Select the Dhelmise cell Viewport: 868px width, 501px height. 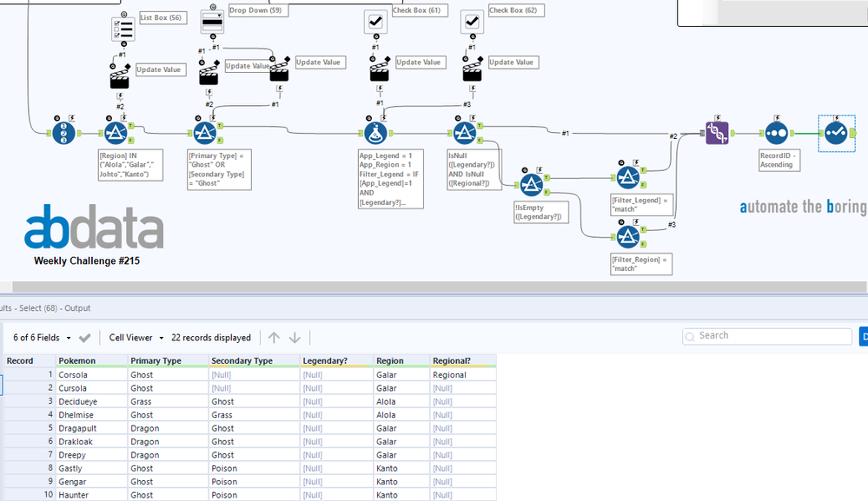92,414
